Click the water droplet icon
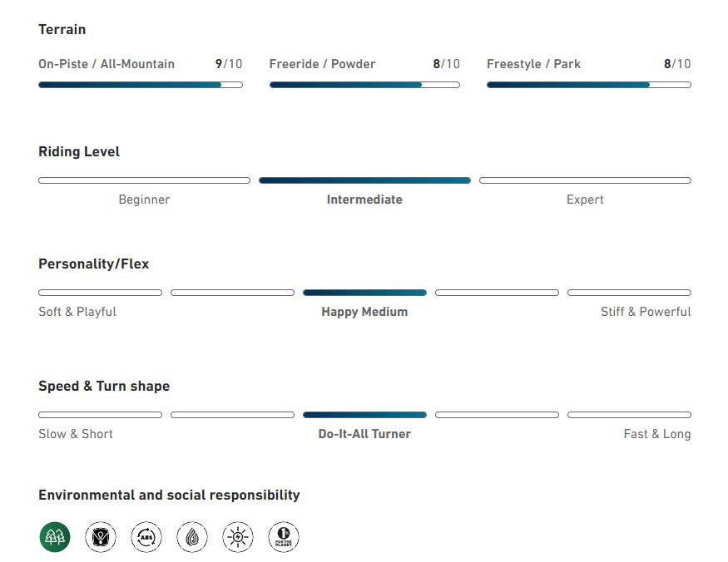This screenshot has width=728, height=562. [x=192, y=537]
